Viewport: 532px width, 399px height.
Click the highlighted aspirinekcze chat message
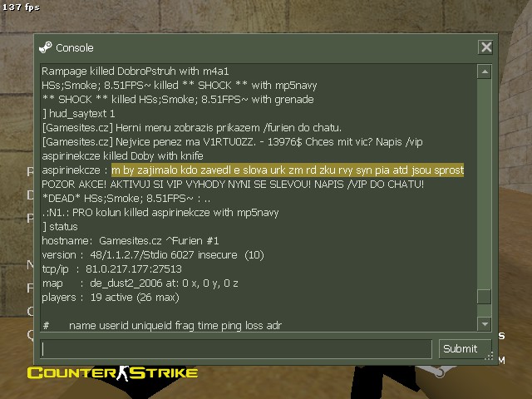coord(288,170)
